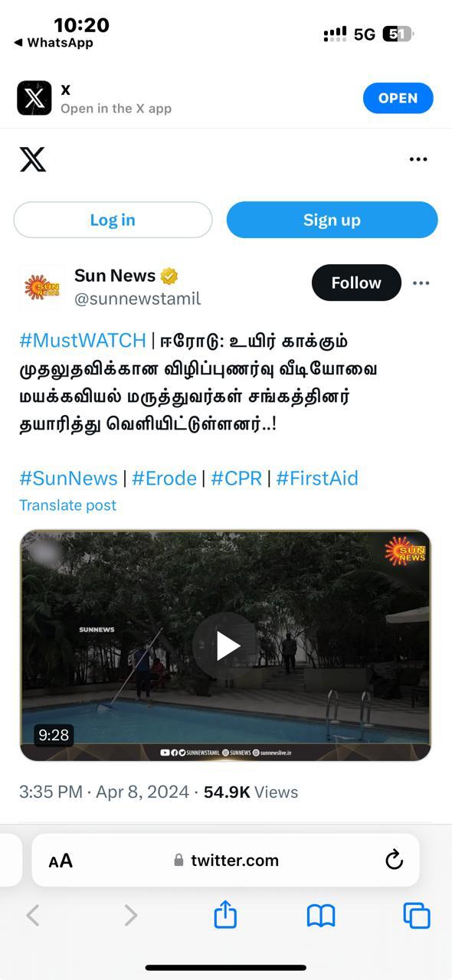Tap the twitter.com address field
This screenshot has width=452, height=980.
click(225, 860)
